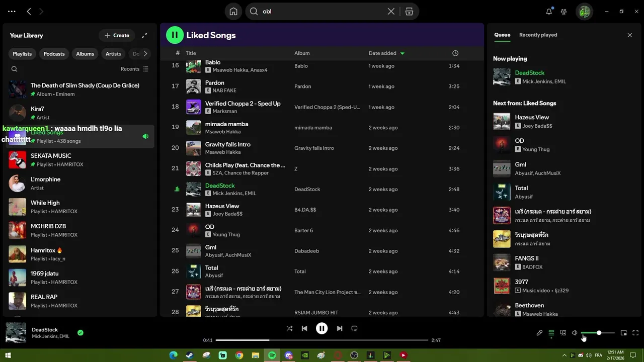This screenshot has height=362, width=644.
Task: Open MGHRIB DZB playlist
Action: (81, 230)
